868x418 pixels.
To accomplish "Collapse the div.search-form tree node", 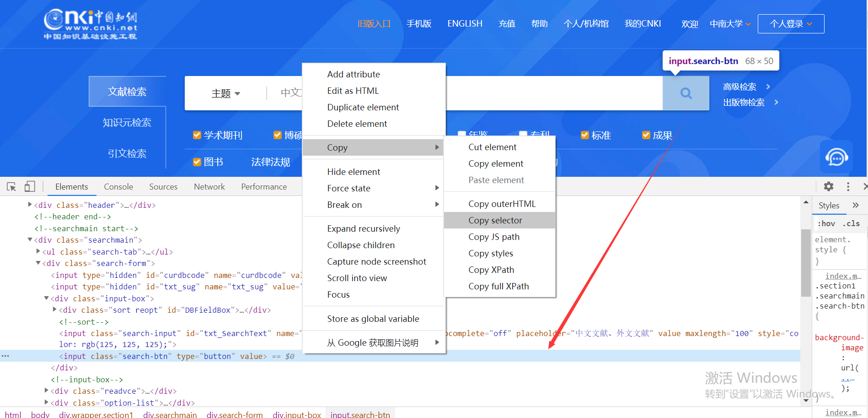I will 38,263.
